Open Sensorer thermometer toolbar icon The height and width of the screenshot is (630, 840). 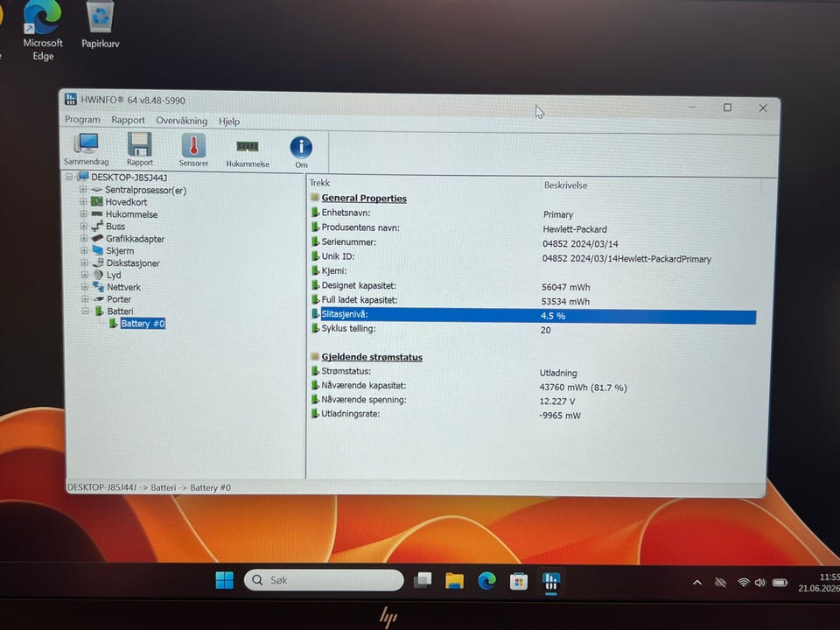tap(193, 150)
